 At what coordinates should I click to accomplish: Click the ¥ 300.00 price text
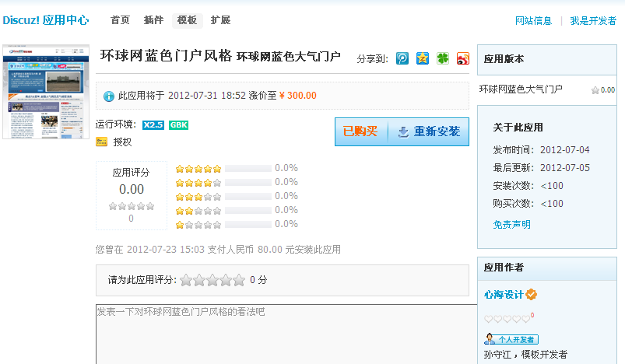coord(298,96)
